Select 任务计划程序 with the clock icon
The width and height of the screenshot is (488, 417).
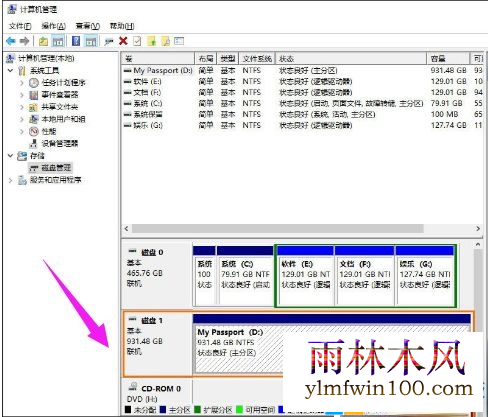pyautogui.click(x=34, y=83)
